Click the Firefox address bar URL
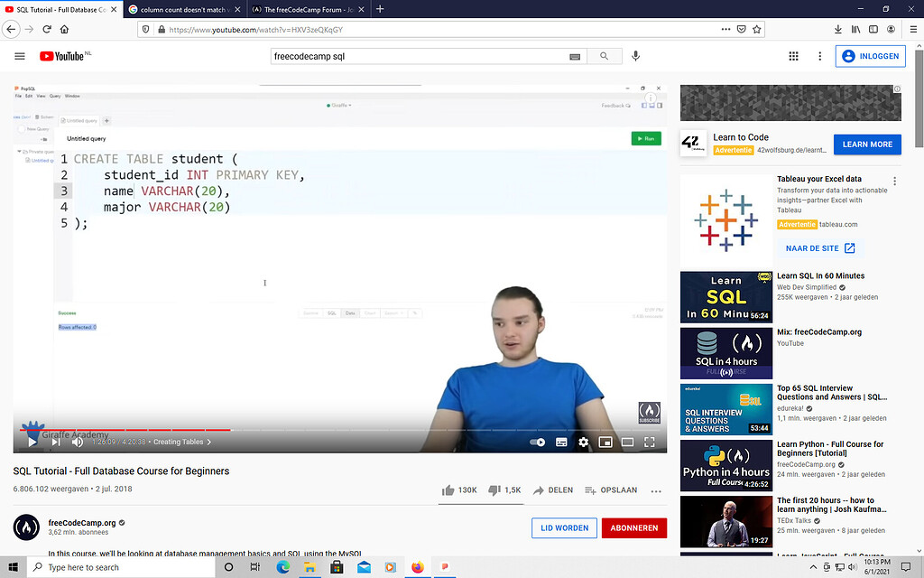 [x=255, y=30]
